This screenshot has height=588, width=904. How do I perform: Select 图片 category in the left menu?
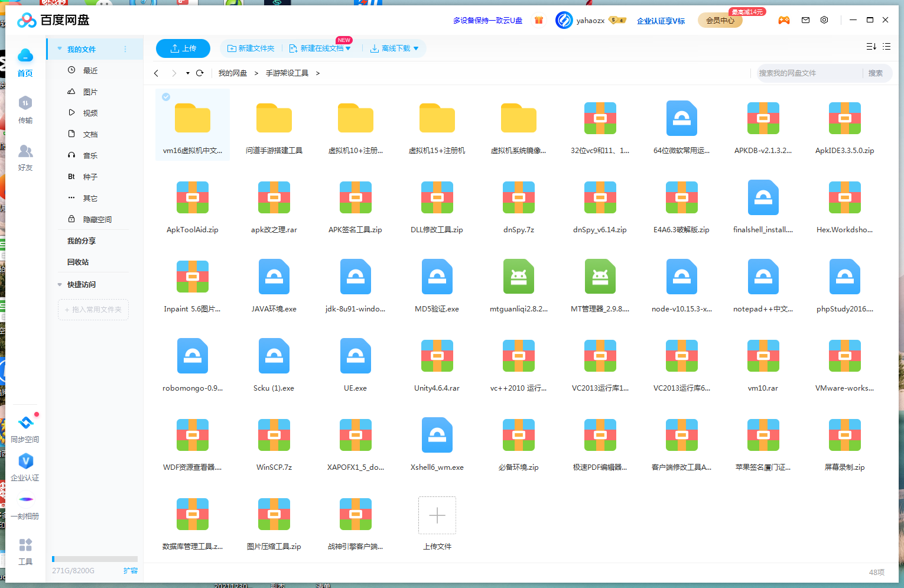pos(90,92)
